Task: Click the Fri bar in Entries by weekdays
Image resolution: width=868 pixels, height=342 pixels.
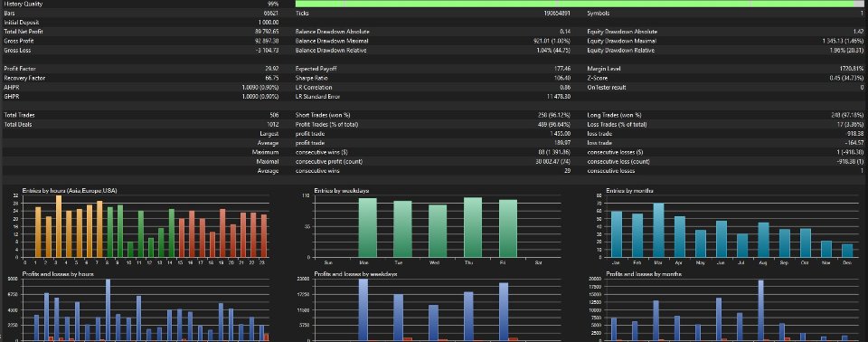Action: (x=507, y=228)
